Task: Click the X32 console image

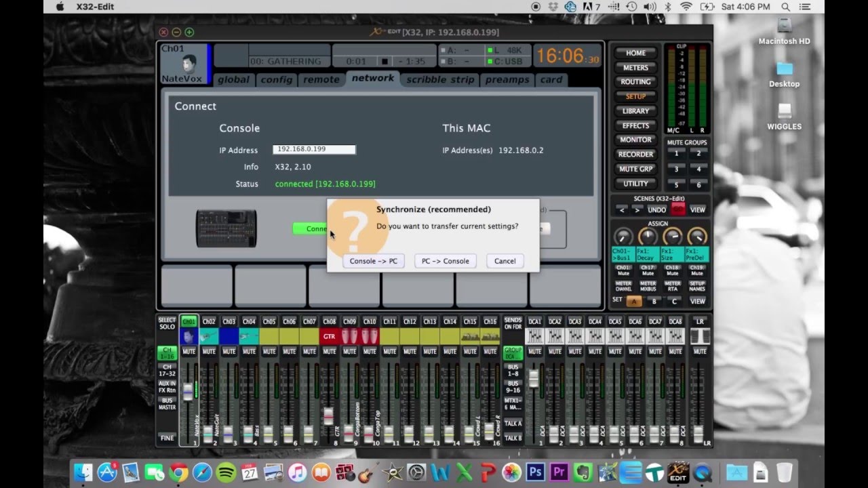Action: pyautogui.click(x=226, y=228)
